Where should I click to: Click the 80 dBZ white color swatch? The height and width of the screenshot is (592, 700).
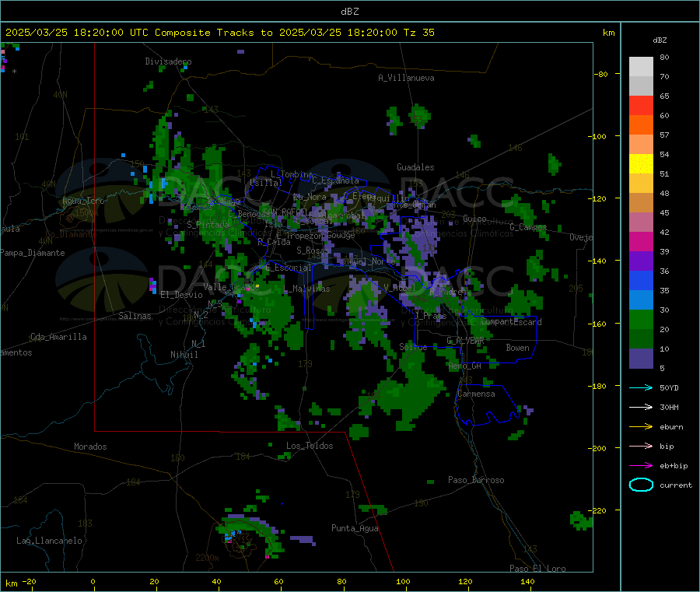click(641, 67)
